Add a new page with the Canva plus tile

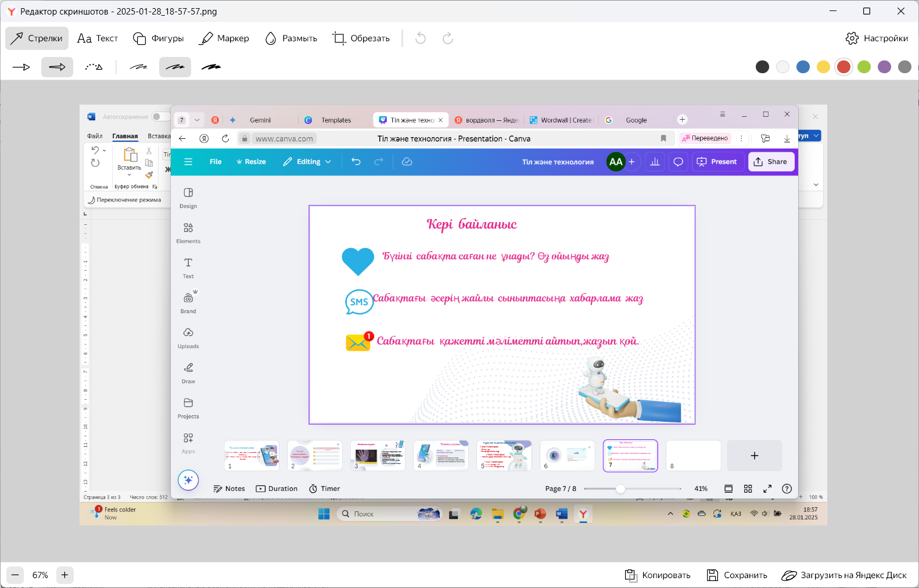click(755, 456)
